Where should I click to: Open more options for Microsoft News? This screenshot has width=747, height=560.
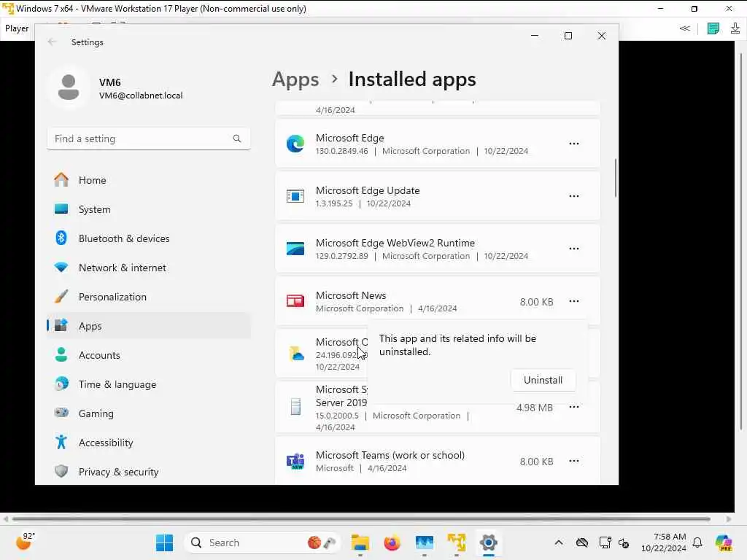[x=573, y=301]
